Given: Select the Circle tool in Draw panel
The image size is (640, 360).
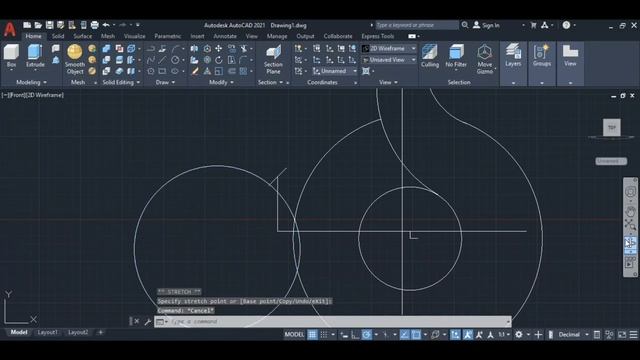Looking at the screenshot, I should point(175,60).
